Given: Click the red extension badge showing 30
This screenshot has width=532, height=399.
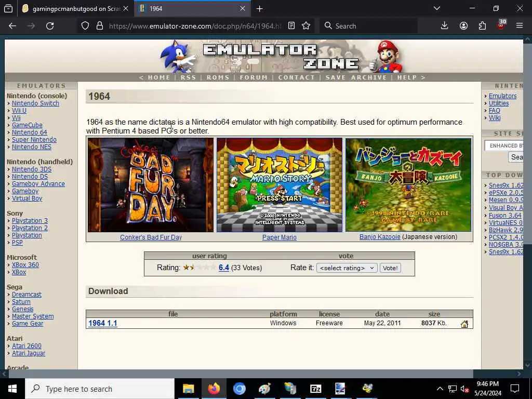Looking at the screenshot, I should pos(501,25).
